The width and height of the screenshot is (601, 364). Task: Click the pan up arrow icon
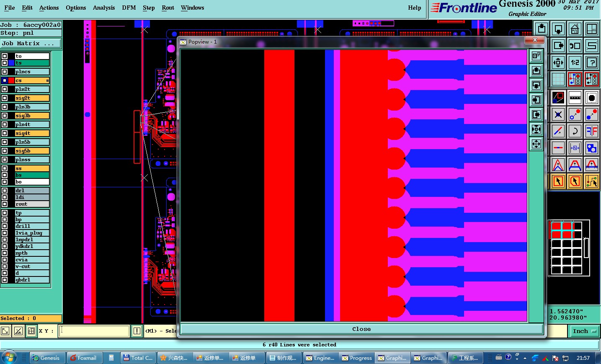tap(542, 29)
